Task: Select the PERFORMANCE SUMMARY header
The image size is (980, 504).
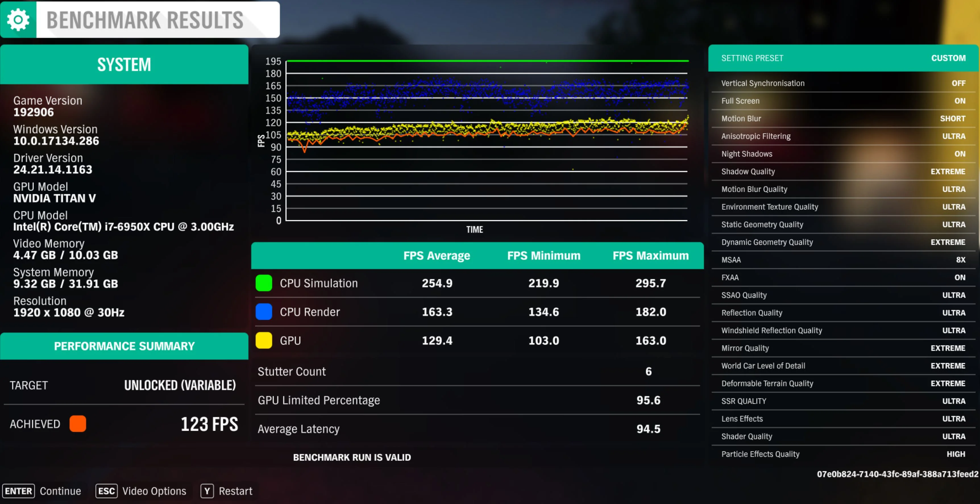Action: pyautogui.click(x=124, y=346)
